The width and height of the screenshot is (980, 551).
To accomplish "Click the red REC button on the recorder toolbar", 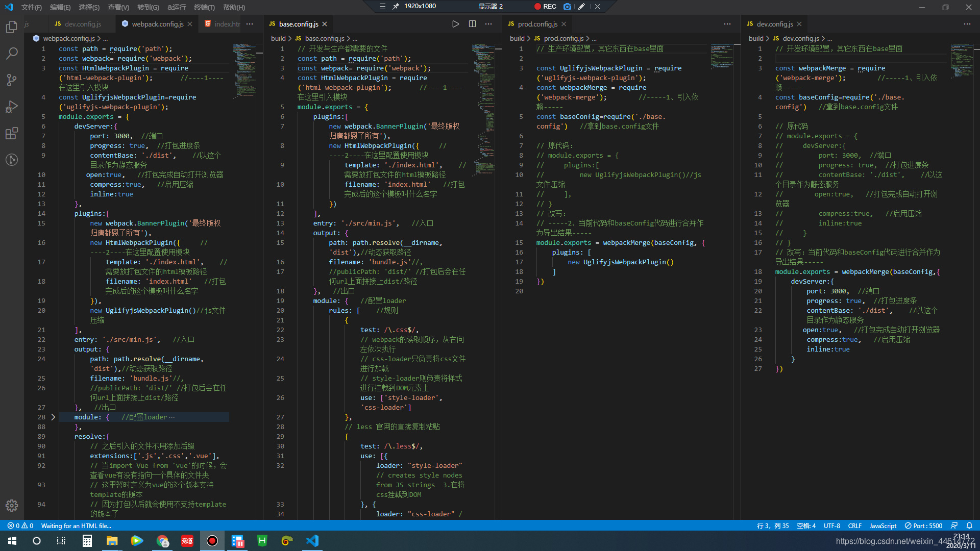I will [x=545, y=6].
